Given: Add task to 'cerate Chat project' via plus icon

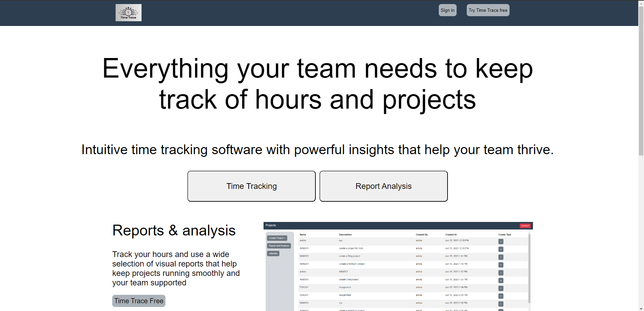Looking at the screenshot, I should (501, 280).
